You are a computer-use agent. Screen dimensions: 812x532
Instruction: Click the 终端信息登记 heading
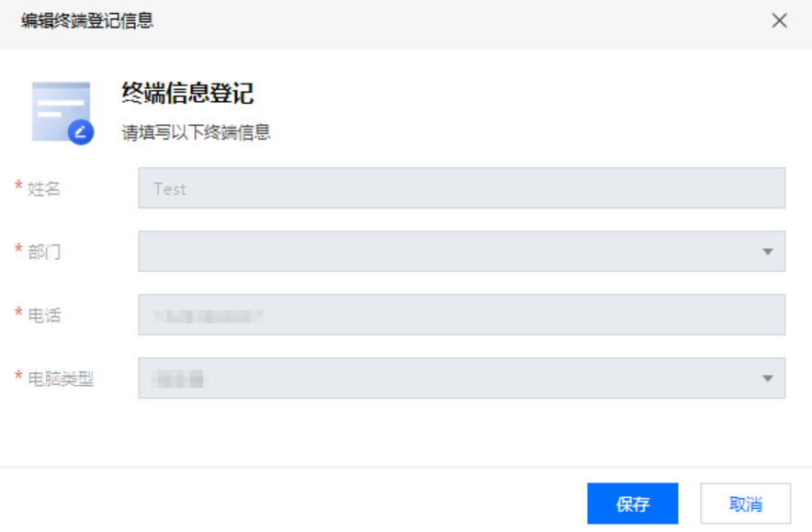(x=187, y=93)
